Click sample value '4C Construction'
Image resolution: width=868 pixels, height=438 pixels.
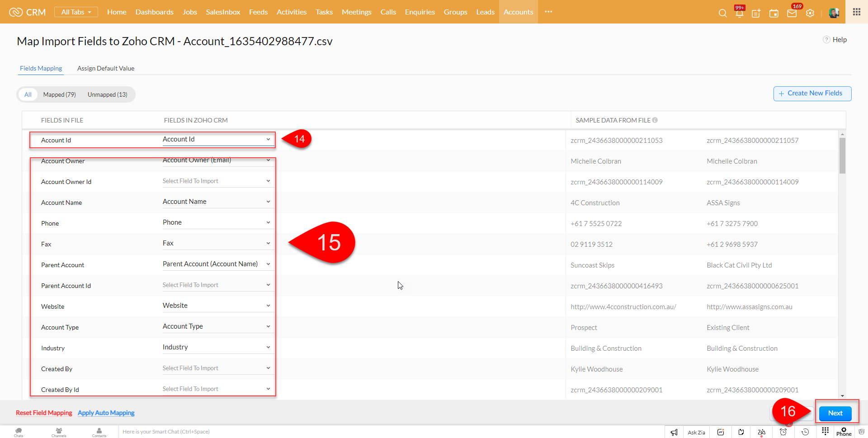click(595, 203)
